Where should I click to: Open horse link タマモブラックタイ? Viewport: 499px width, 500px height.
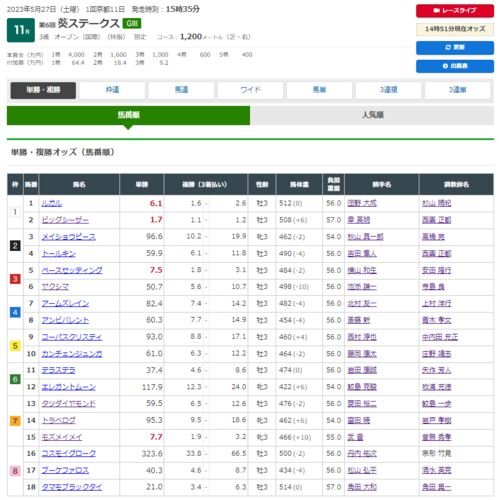[72, 487]
